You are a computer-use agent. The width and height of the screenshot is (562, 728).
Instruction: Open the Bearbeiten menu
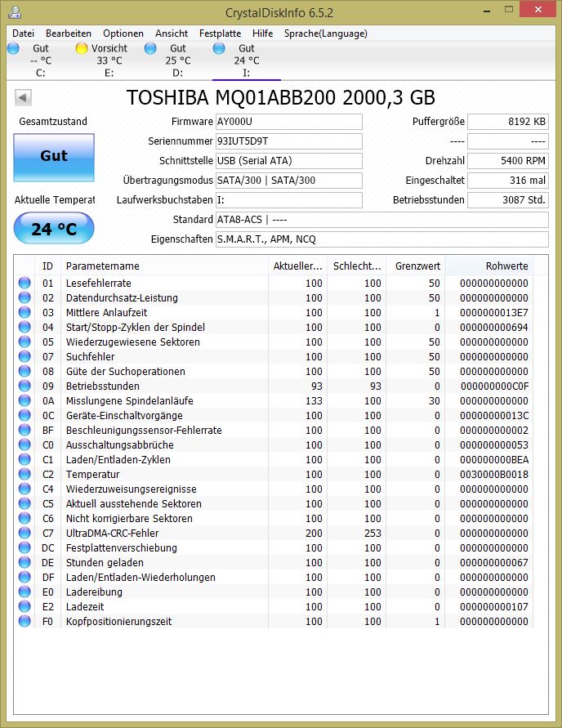(69, 33)
